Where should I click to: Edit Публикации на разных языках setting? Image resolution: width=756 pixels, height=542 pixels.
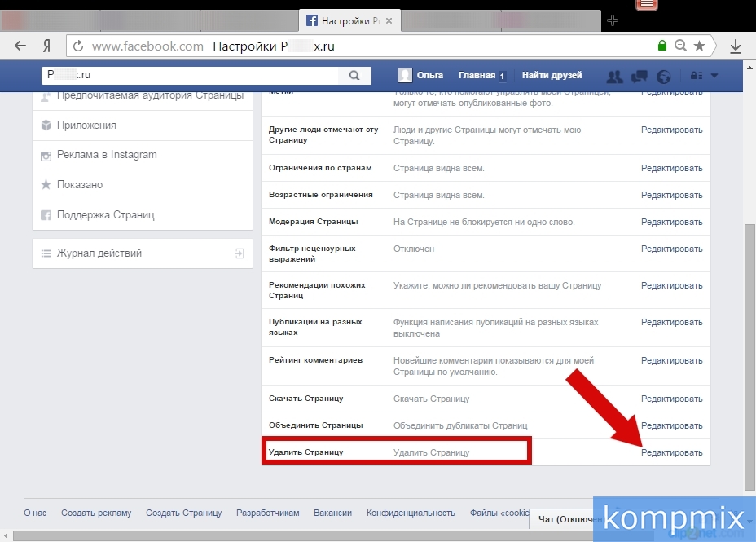pyautogui.click(x=671, y=322)
